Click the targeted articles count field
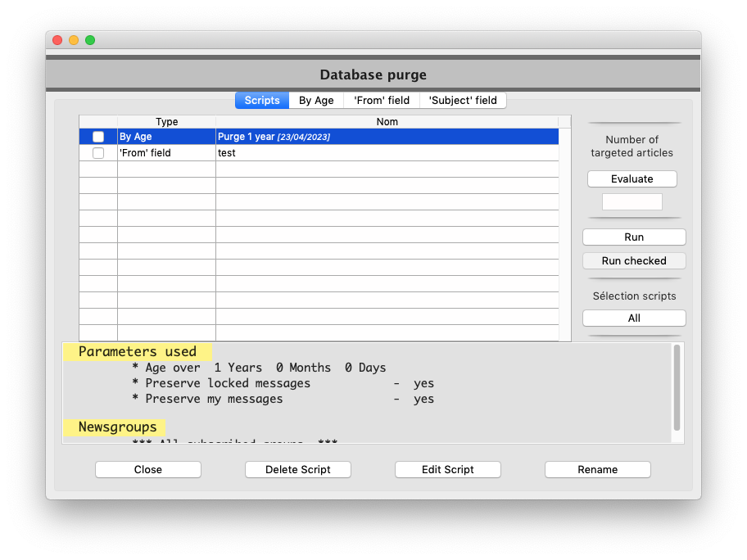Screen dimensions: 747x560 click(632, 202)
